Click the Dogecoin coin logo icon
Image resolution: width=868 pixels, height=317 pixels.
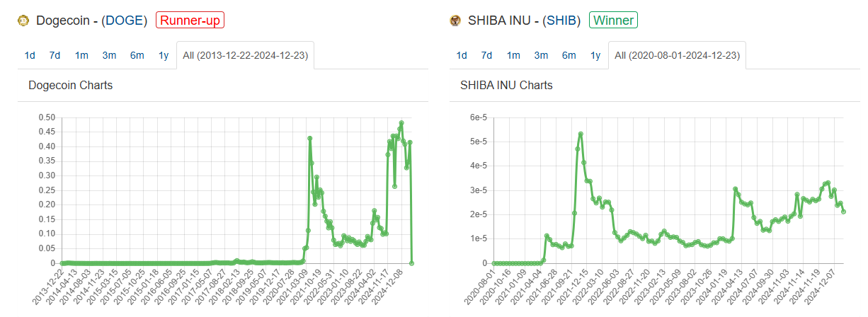[x=23, y=21]
